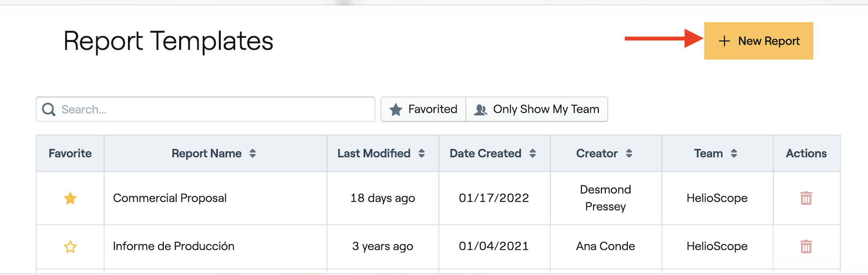Sort by Creator column arrows
The width and height of the screenshot is (868, 275).
click(629, 153)
